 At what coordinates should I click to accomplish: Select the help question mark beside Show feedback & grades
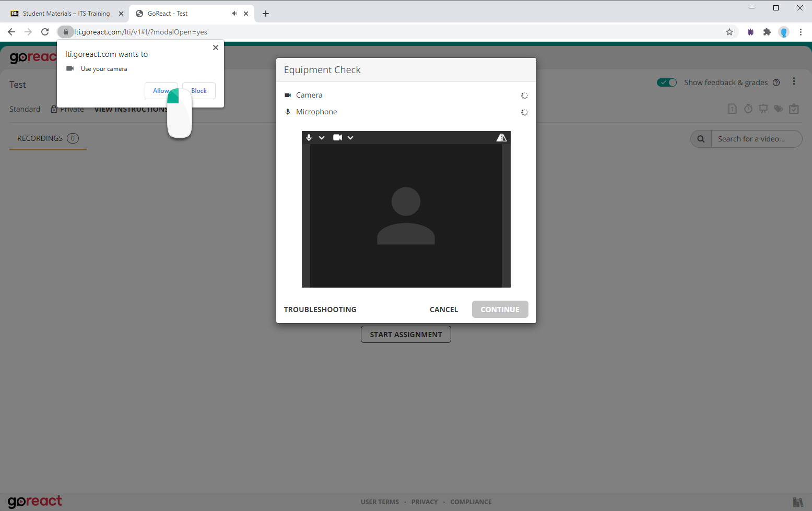point(776,82)
